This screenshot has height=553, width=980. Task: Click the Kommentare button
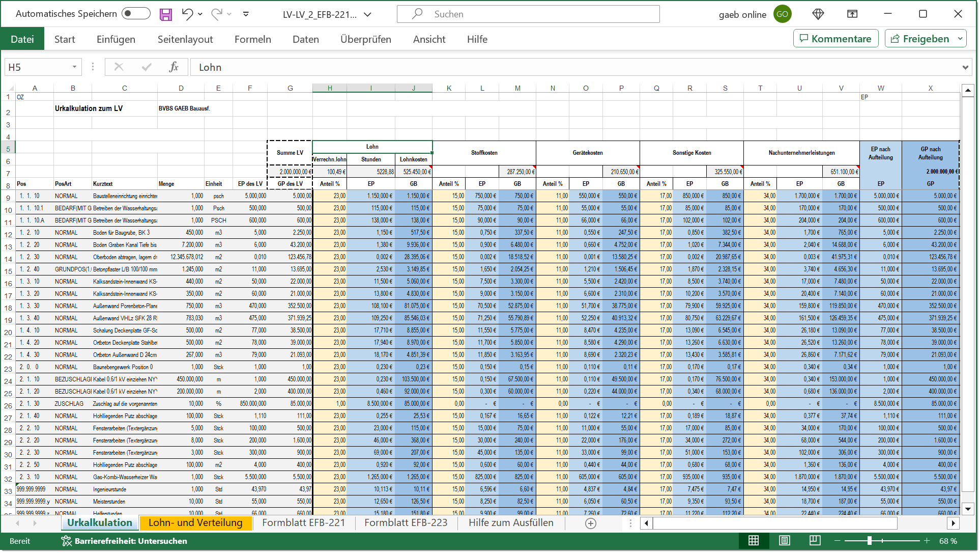click(x=835, y=39)
